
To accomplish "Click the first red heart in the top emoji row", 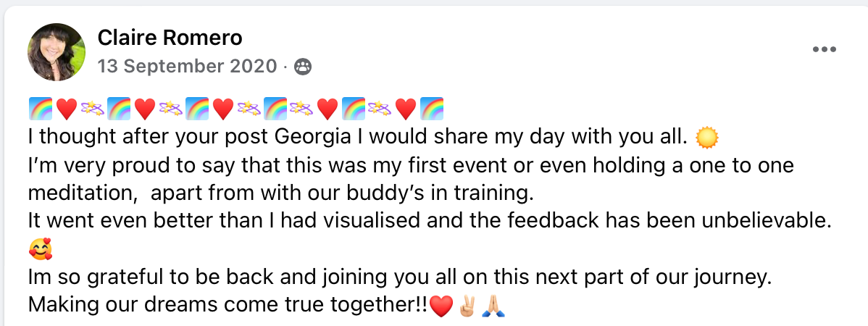I will [x=66, y=109].
